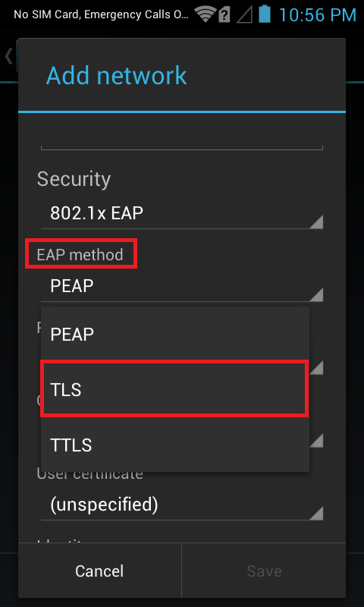This screenshot has width=364, height=607.
Task: Tap the triangle arrow beside PEAP spinner
Action: (x=316, y=295)
